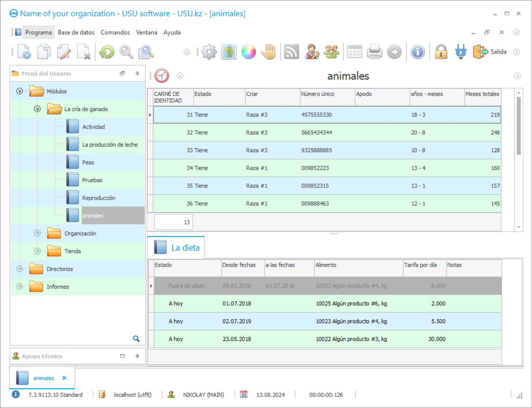Select the Fuera de plazo diet row
This screenshot has height=408, width=532.
[x=327, y=286]
